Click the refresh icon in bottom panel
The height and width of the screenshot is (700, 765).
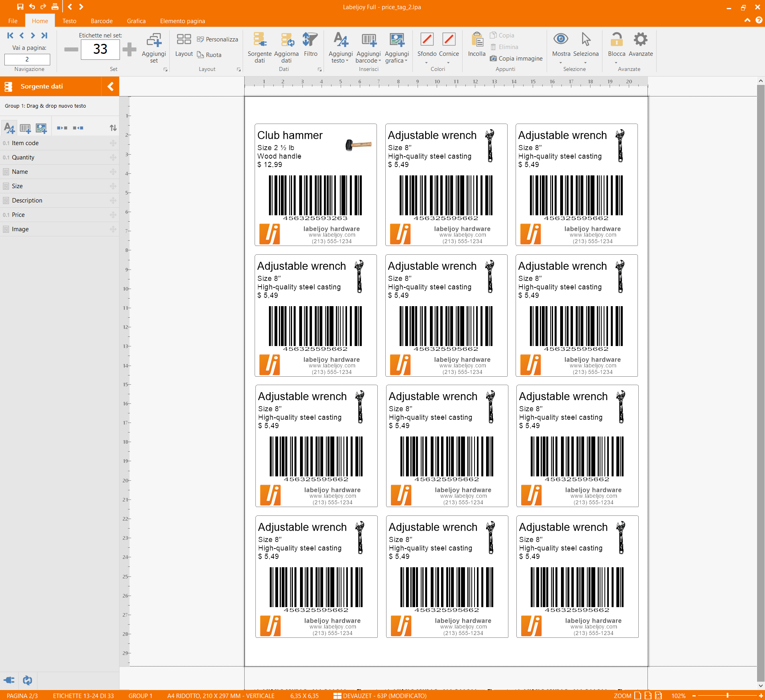click(x=27, y=680)
